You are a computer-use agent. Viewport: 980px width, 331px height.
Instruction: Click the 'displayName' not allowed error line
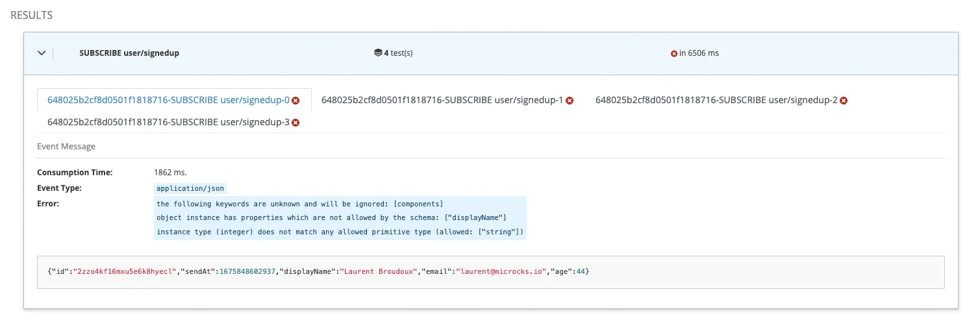[331, 217]
